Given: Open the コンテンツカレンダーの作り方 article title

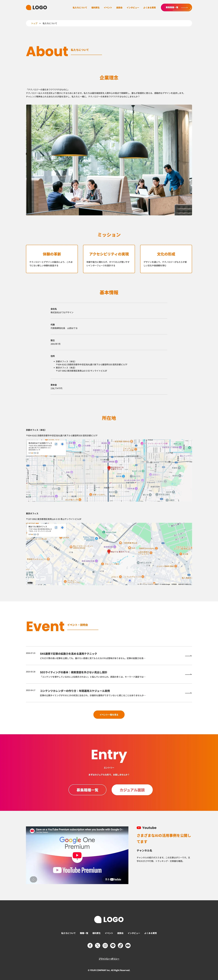Looking at the screenshot, I should [x=75, y=691].
